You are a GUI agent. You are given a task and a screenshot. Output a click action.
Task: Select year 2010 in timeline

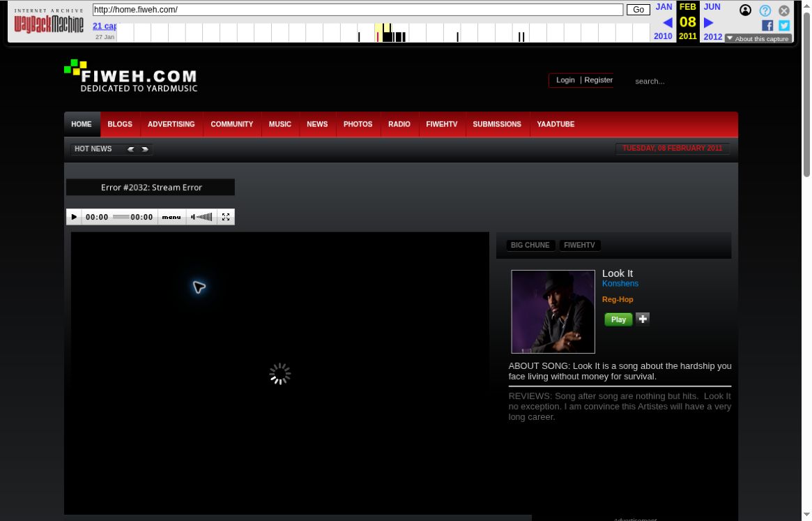tap(663, 36)
